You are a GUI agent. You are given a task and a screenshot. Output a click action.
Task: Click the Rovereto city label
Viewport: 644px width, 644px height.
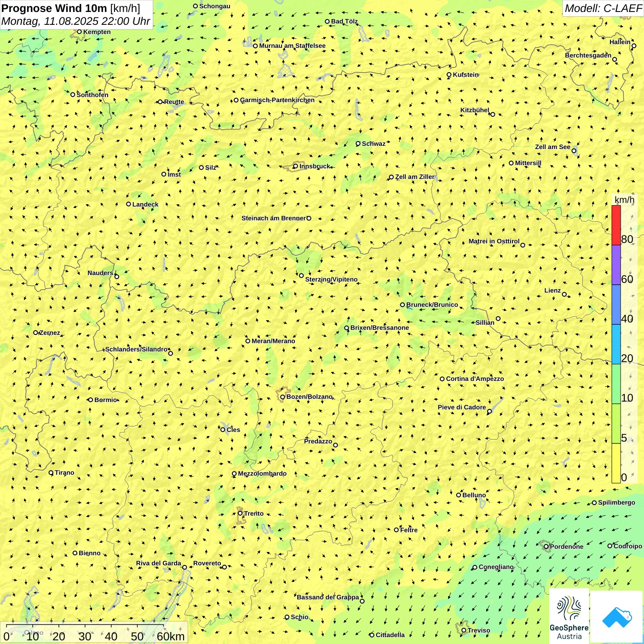(x=207, y=563)
